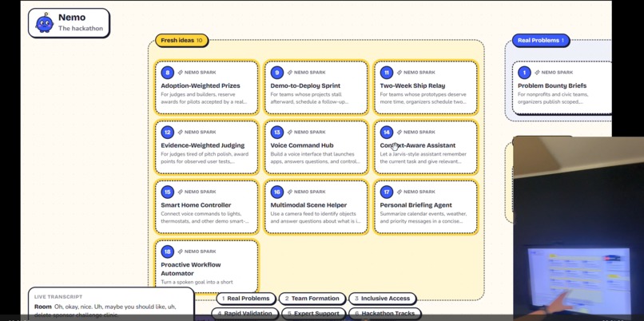Switch to the 2 Team Formation pill
The image size is (644, 321).
click(x=312, y=299)
